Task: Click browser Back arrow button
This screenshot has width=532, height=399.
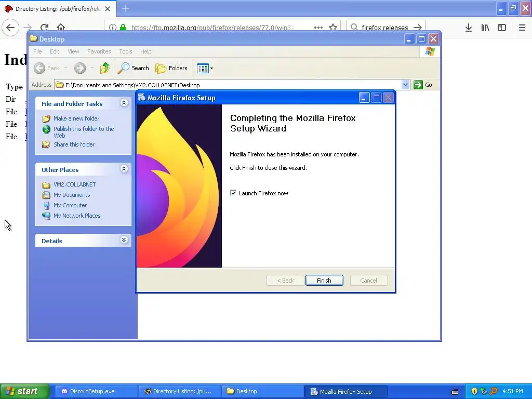Action: (10, 27)
